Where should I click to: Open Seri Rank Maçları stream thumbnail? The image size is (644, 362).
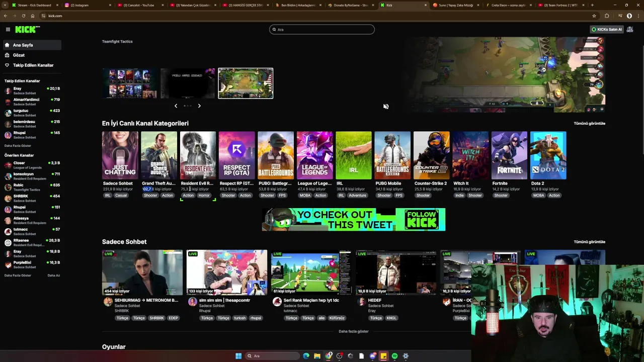coord(311,273)
